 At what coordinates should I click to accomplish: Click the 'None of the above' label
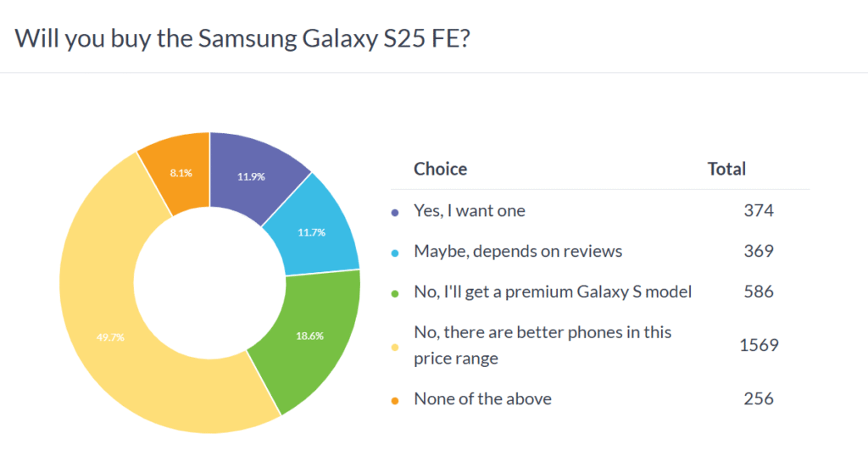pos(482,398)
